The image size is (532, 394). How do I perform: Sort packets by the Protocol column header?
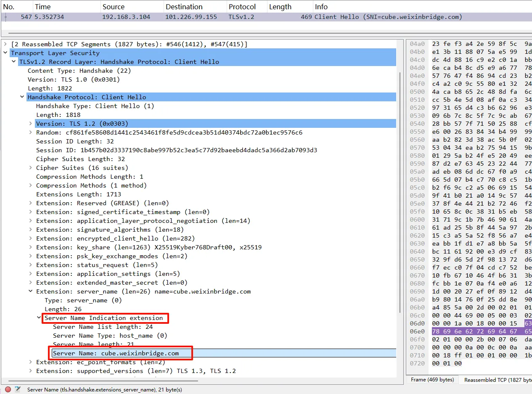tap(242, 7)
